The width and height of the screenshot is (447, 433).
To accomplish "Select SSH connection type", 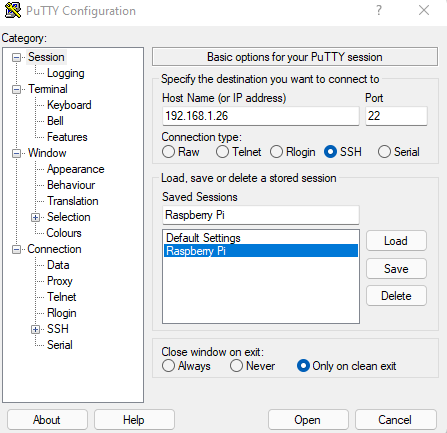I will point(330,152).
